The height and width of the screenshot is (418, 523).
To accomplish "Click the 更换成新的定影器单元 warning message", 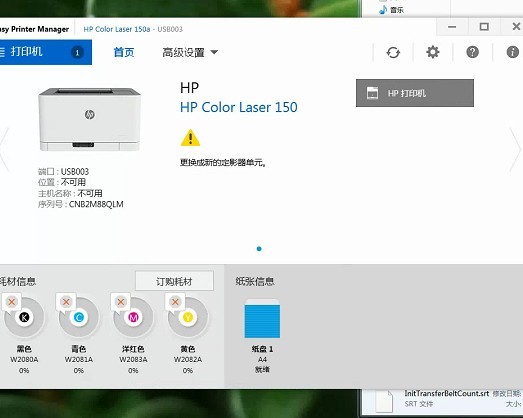I will pos(223,162).
